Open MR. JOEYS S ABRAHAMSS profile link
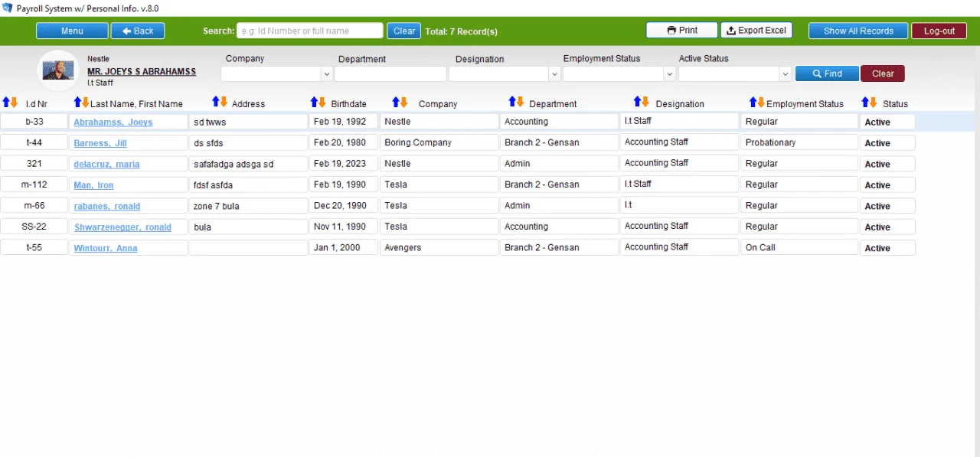 pyautogui.click(x=142, y=71)
